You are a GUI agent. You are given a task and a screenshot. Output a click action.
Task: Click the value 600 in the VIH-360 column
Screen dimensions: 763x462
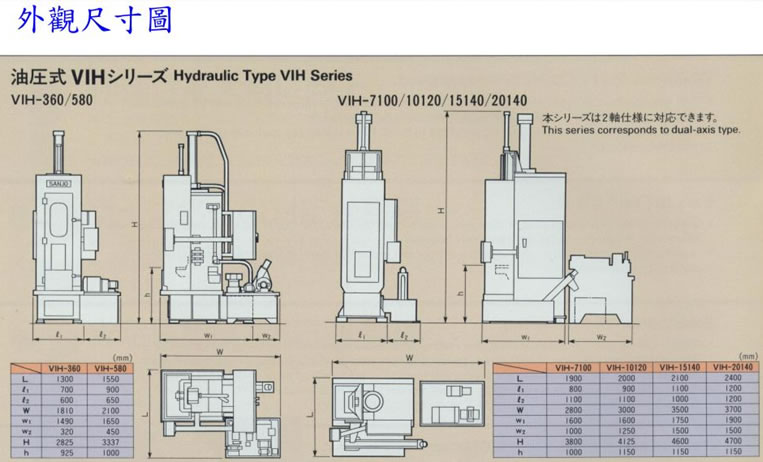[x=67, y=400]
